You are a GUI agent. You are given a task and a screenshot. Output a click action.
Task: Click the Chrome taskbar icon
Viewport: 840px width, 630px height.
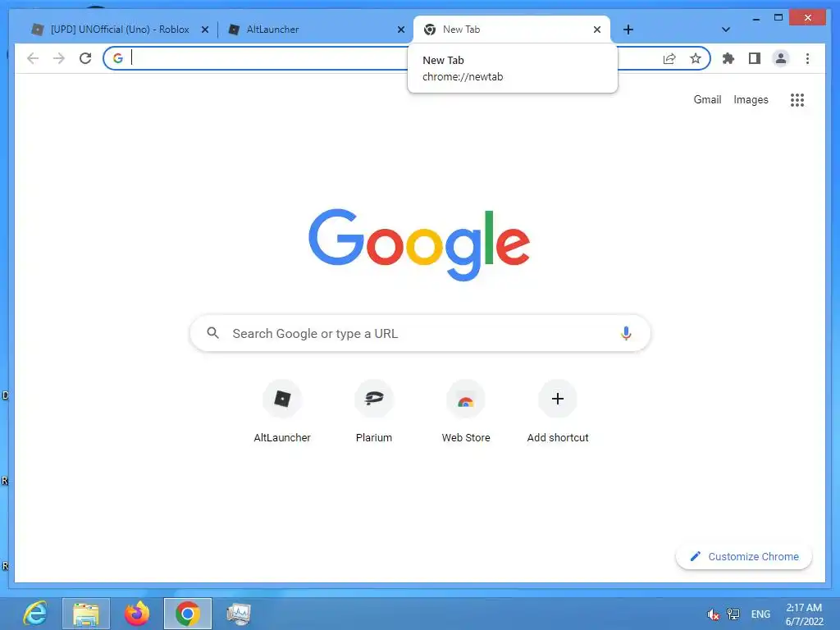(x=188, y=614)
